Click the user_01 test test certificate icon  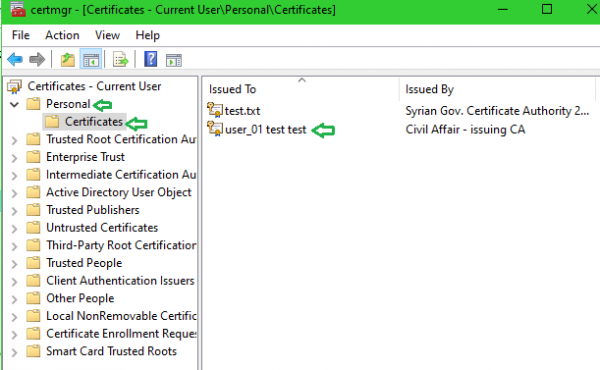click(215, 129)
